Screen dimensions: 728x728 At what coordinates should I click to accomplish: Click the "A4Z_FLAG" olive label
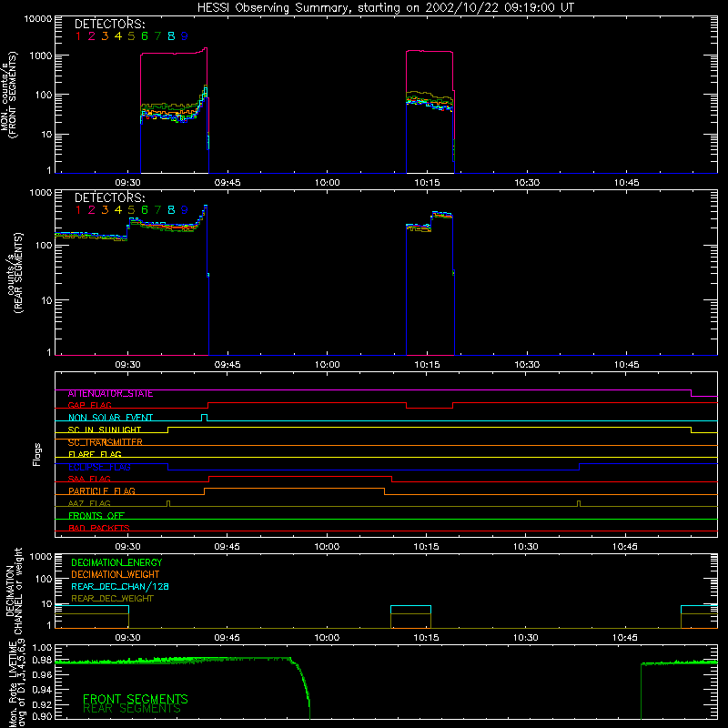click(89, 504)
